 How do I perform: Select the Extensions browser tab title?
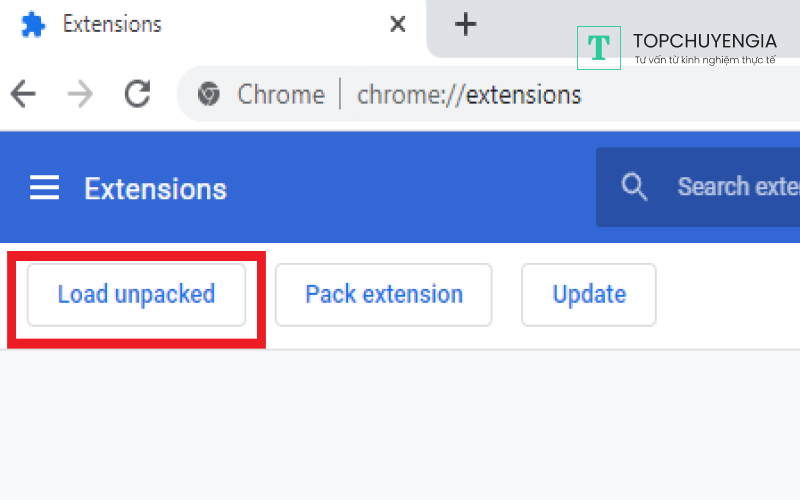coord(112,24)
